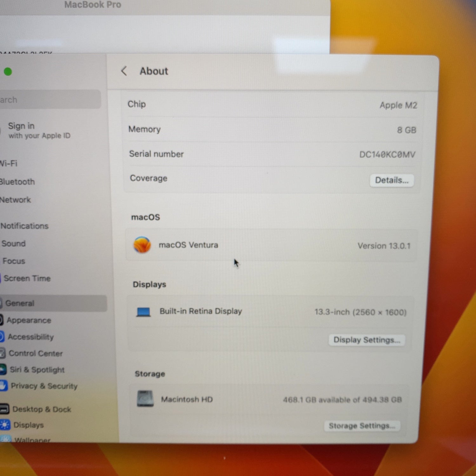The image size is (476, 476).
Task: Click the Privacy & Security hand icon
Action: pos(3,386)
